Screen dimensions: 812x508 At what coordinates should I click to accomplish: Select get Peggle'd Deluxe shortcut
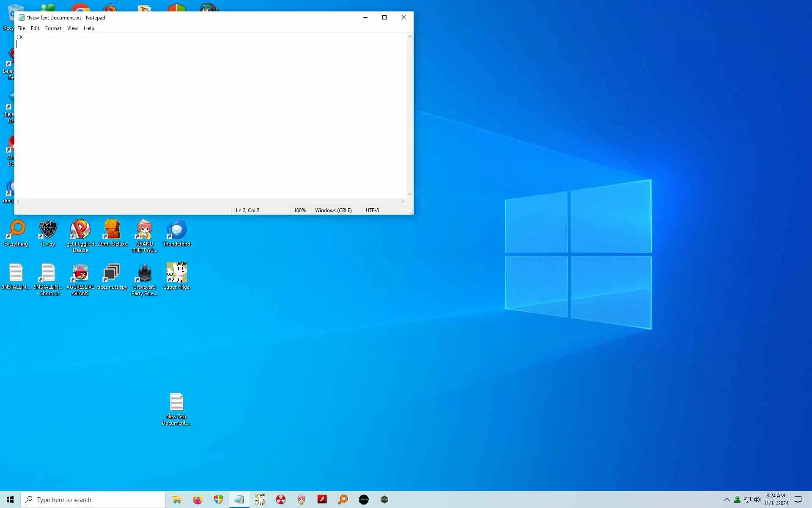tap(80, 232)
